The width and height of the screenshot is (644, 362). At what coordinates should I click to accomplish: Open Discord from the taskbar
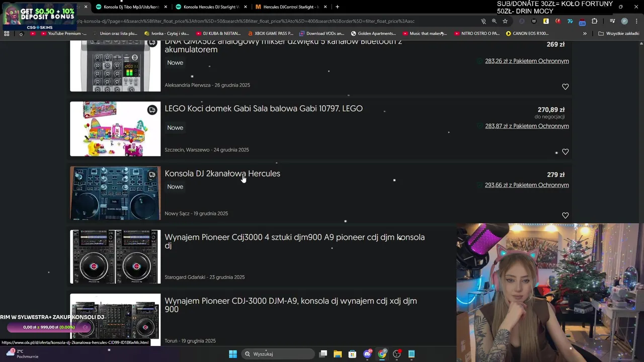pyautogui.click(x=367, y=354)
